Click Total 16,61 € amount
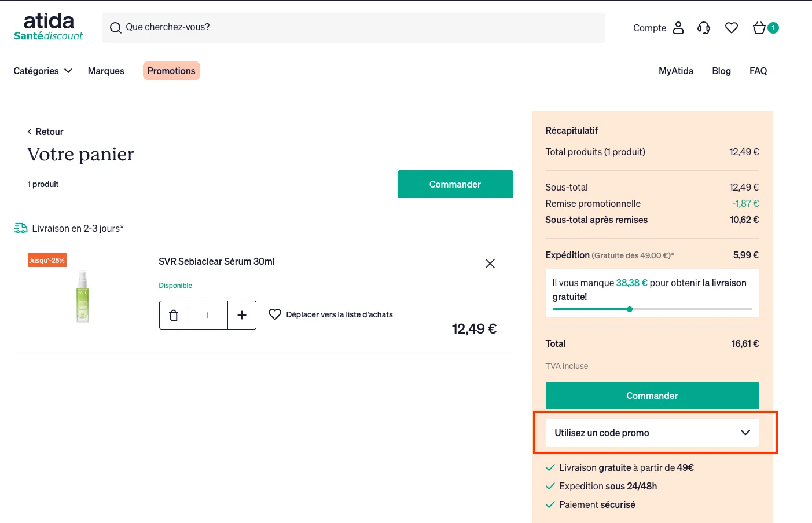The width and height of the screenshot is (812, 523). tap(745, 343)
